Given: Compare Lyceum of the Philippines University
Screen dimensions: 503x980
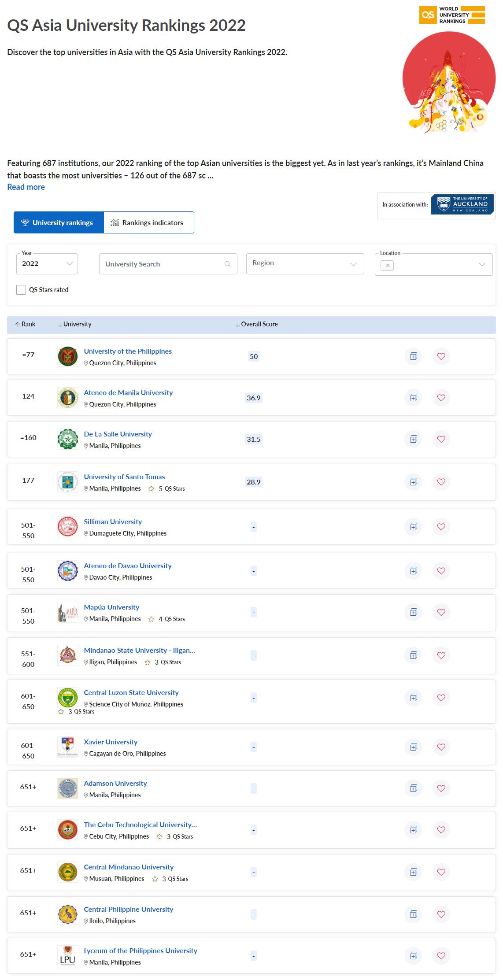Looking at the screenshot, I should click(413, 956).
